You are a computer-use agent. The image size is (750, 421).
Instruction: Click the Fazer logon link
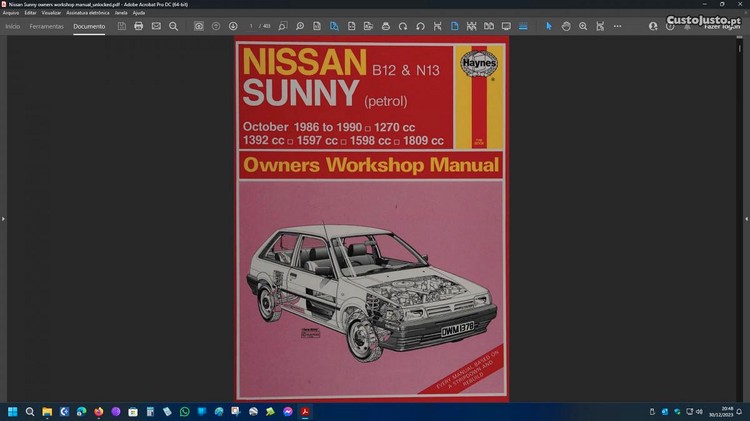click(x=722, y=27)
